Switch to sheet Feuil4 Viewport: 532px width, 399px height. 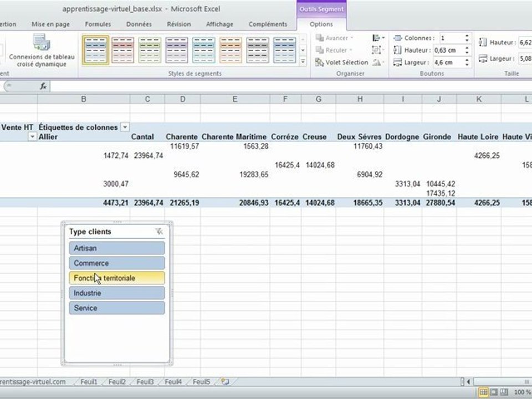[173, 382]
